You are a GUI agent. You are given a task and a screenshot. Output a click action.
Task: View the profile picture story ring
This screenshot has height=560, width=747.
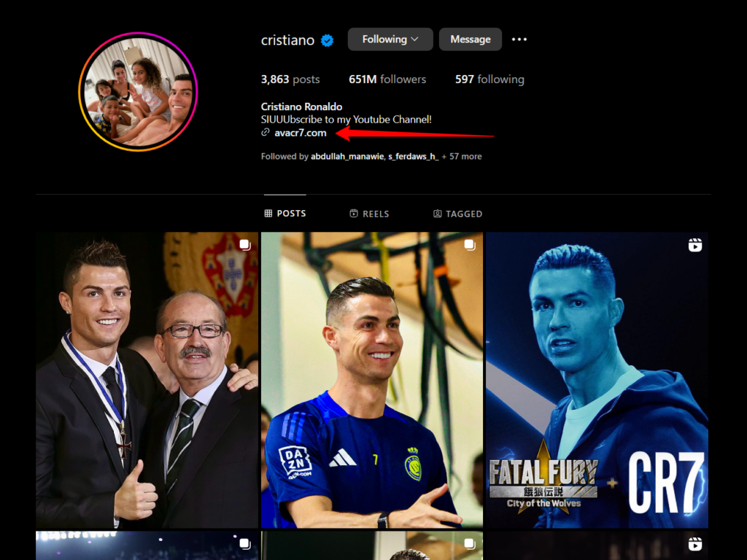[x=138, y=91]
